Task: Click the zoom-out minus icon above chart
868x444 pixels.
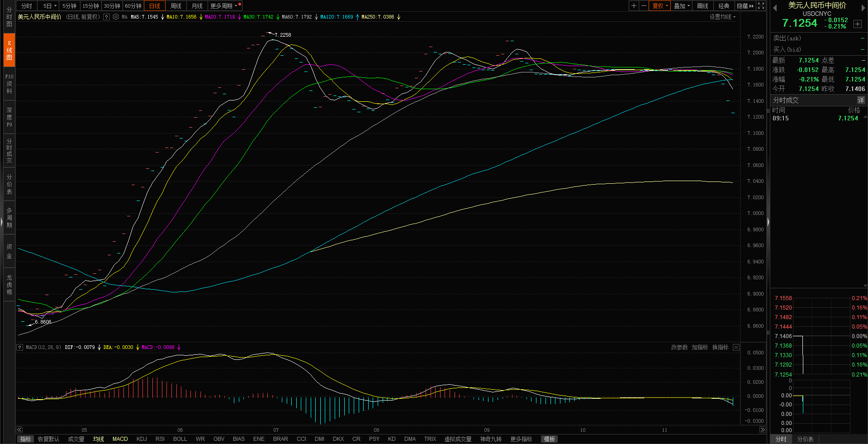Action: tap(644, 6)
